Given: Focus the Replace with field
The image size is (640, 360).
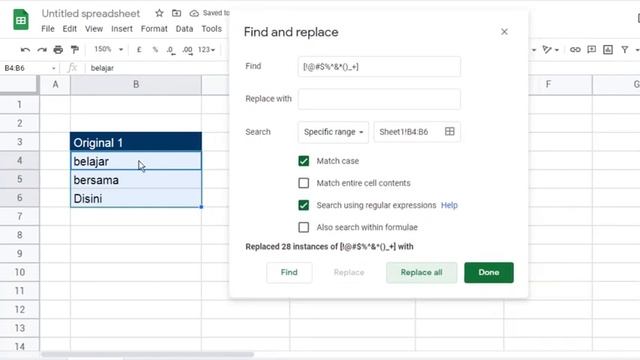Looking at the screenshot, I should (379, 99).
